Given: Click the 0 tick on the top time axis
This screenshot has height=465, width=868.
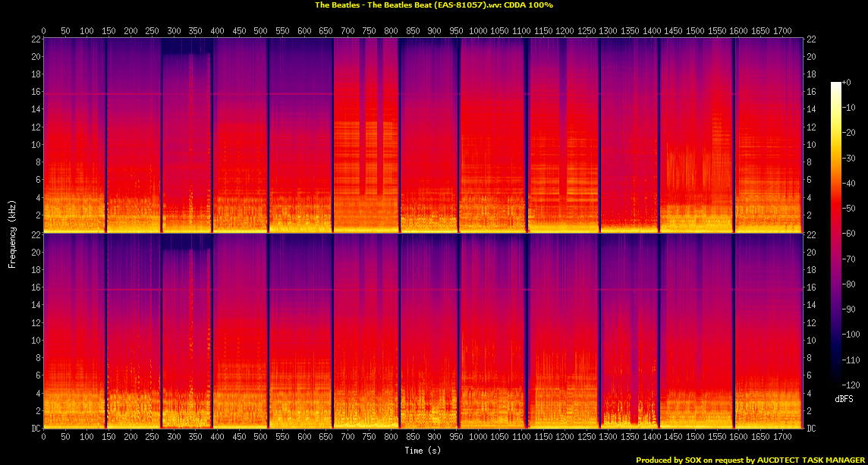Looking at the screenshot, I should pyautogui.click(x=44, y=31).
